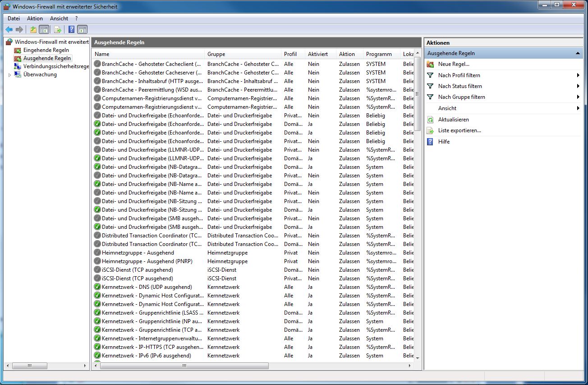The image size is (588, 385).
Task: Collapse the Ausgehende Regeln actions section
Action: [x=578, y=53]
